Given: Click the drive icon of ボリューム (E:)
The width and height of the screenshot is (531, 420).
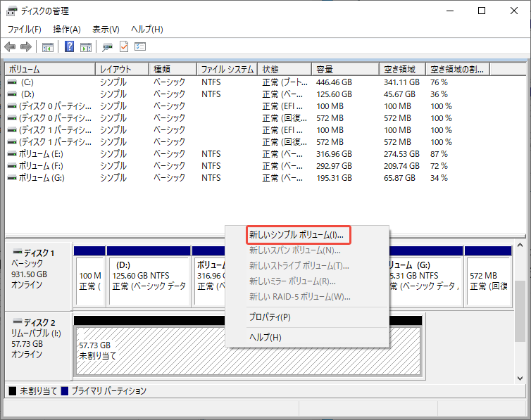Looking at the screenshot, I should (12, 154).
